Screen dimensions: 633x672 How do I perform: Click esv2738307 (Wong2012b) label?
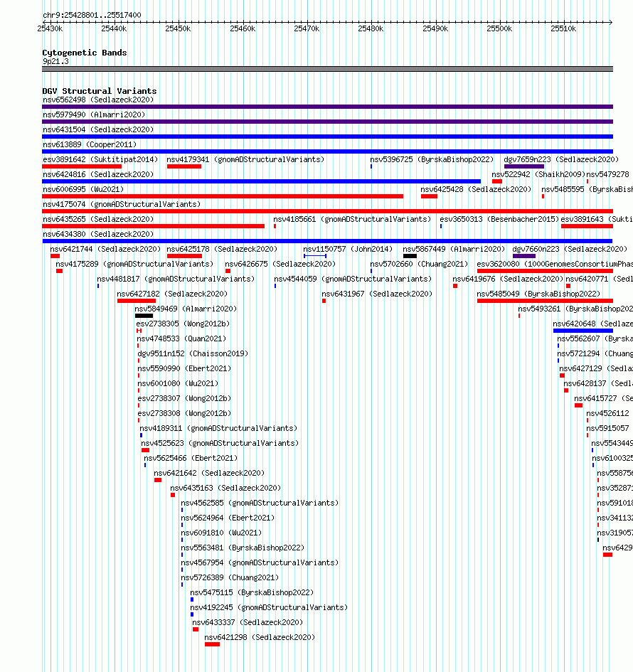pyautogui.click(x=184, y=398)
